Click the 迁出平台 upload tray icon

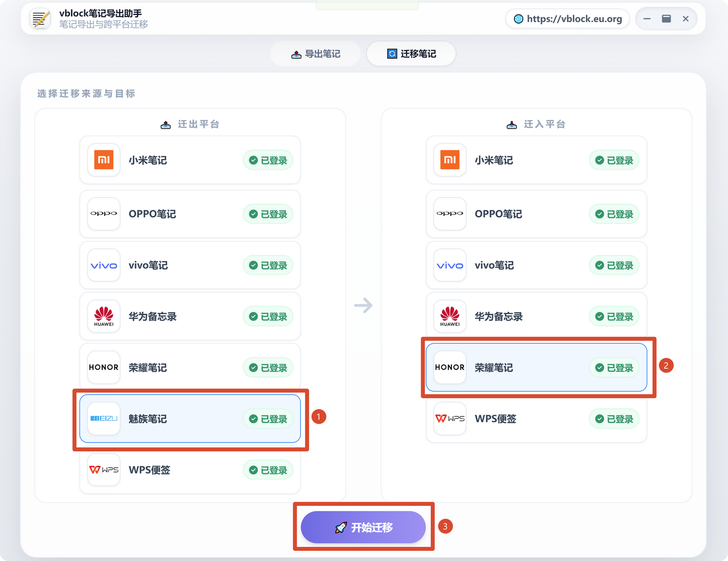[x=166, y=124]
